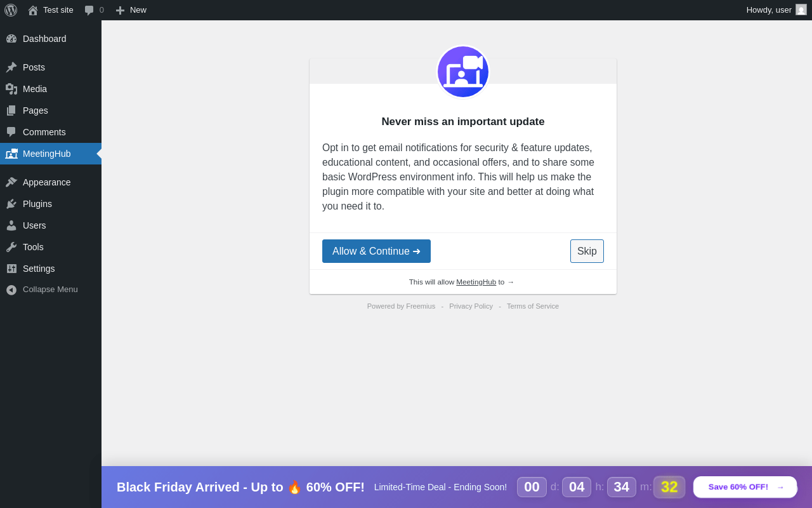Click the Posts pushpin icon
This screenshot has height=508, width=812.
pyautogui.click(x=11, y=67)
